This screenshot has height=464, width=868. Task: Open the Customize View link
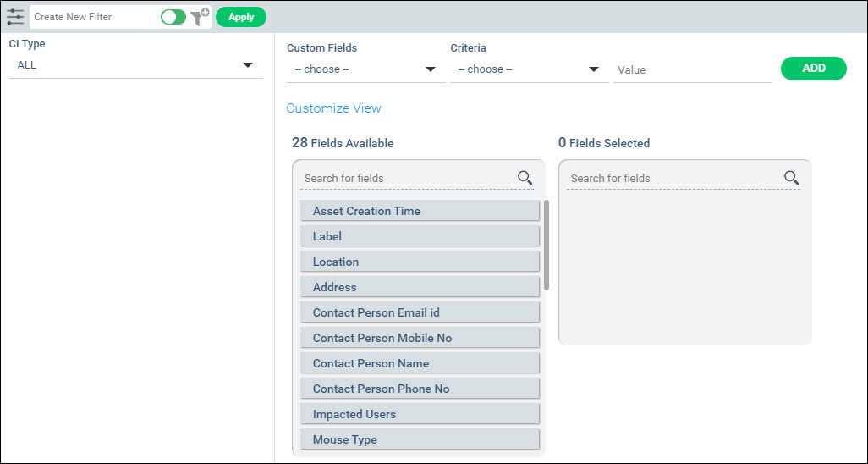[x=333, y=108]
